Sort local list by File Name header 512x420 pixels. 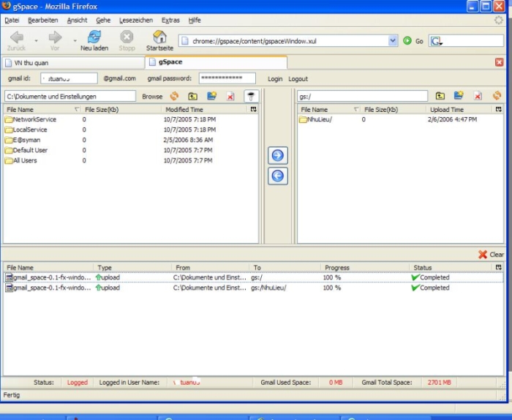[42, 110]
